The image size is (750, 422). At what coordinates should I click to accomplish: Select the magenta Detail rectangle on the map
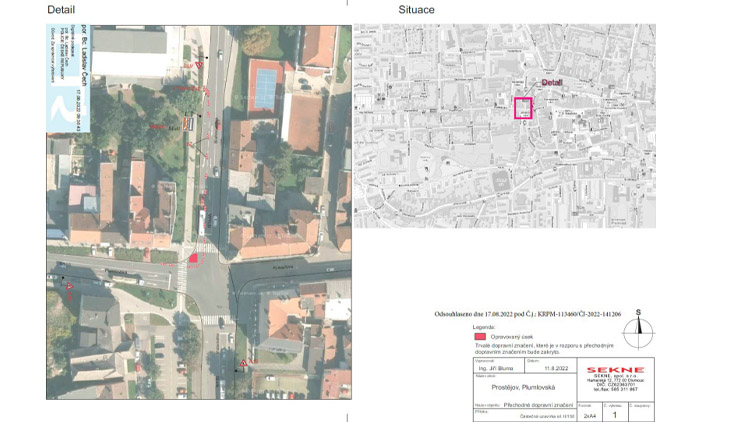click(x=523, y=108)
